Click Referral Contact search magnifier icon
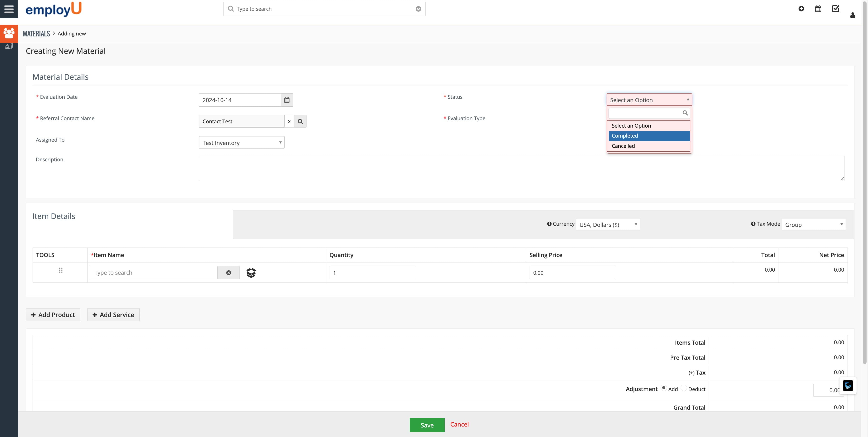Image resolution: width=868 pixels, height=437 pixels. [300, 121]
